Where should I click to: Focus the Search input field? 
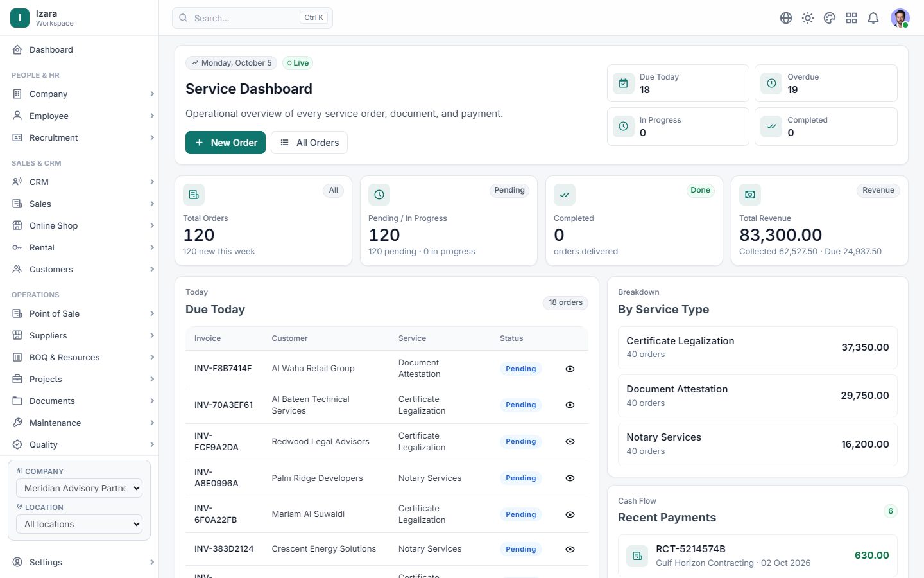coord(252,18)
